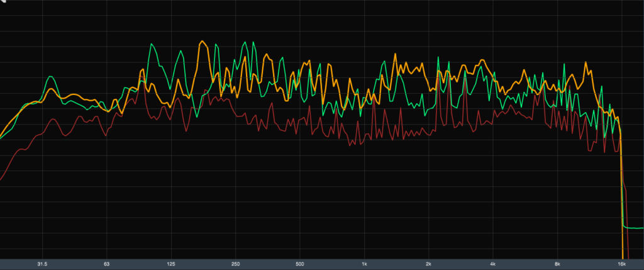Select the 1k frequency axis label

(x=365, y=264)
